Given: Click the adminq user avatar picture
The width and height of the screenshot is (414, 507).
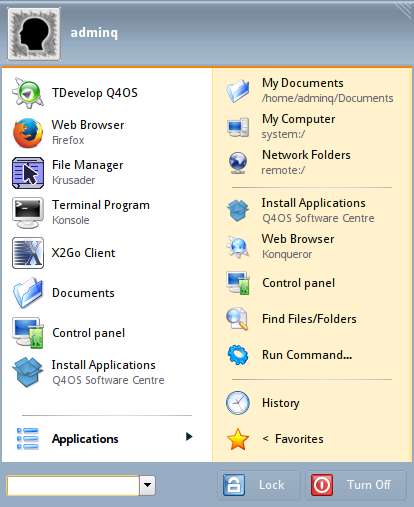Looking at the screenshot, I should (34, 34).
